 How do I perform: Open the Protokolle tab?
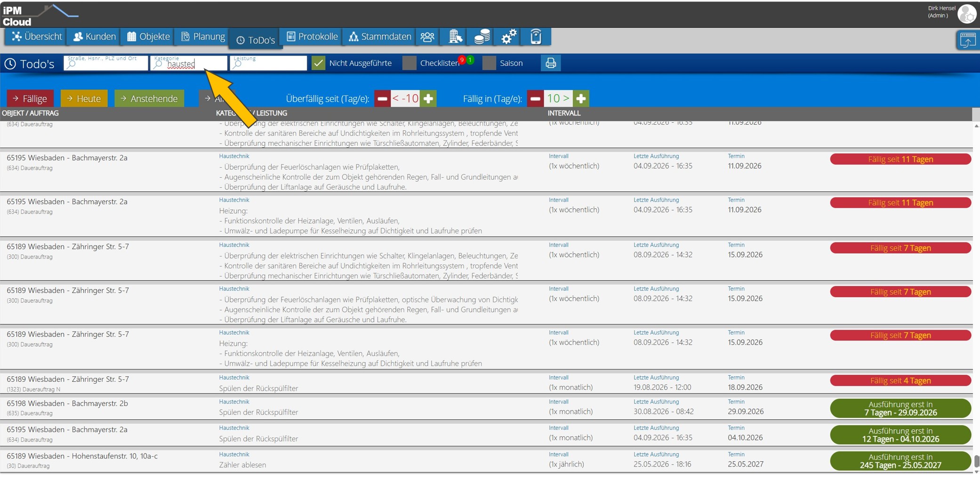point(312,37)
